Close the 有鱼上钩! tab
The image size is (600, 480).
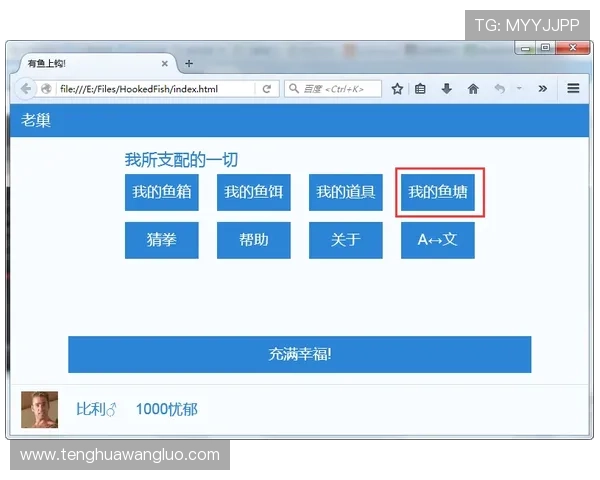click(165, 64)
